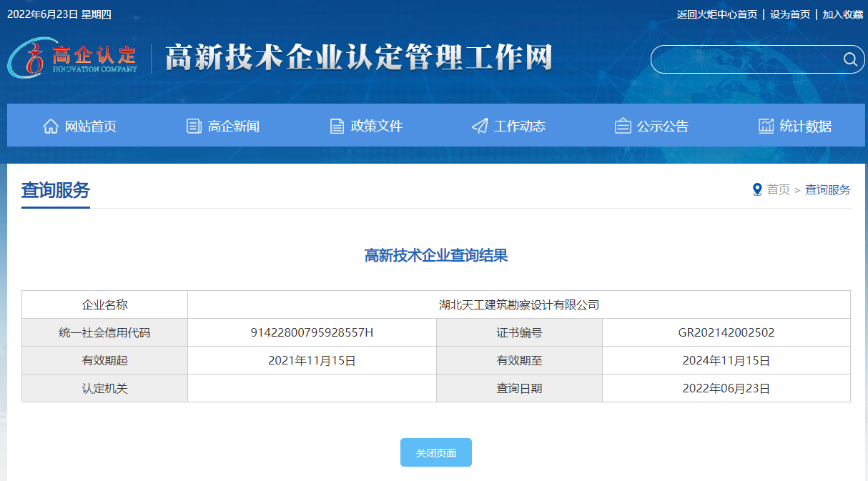Viewport: 868px width, 481px height.
Task: Click the chart icon beside 统计数据
Action: (x=766, y=127)
